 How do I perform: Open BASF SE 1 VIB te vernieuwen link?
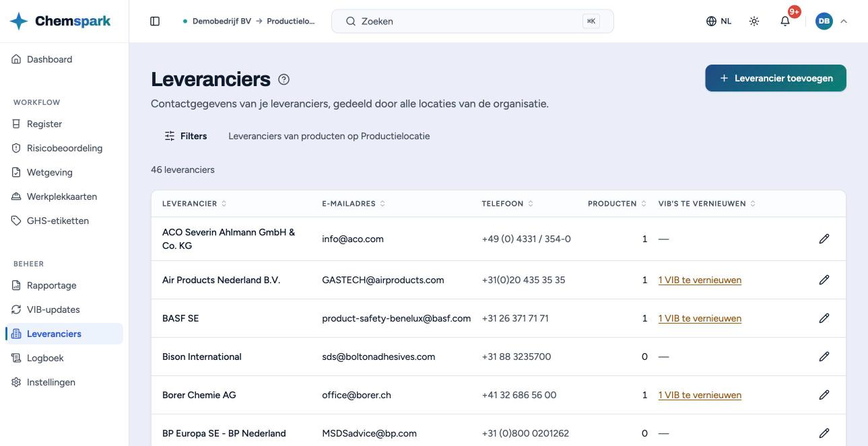click(700, 318)
